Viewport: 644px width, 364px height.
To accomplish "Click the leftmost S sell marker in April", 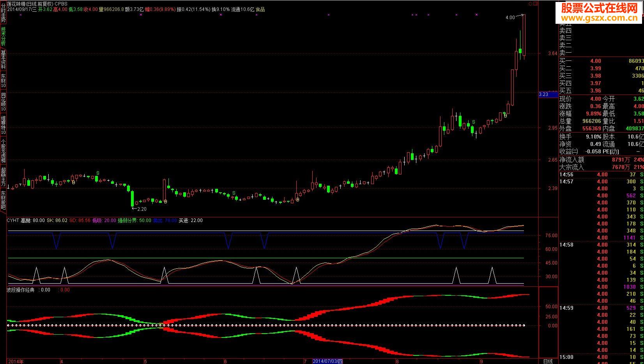I will coord(98,173).
